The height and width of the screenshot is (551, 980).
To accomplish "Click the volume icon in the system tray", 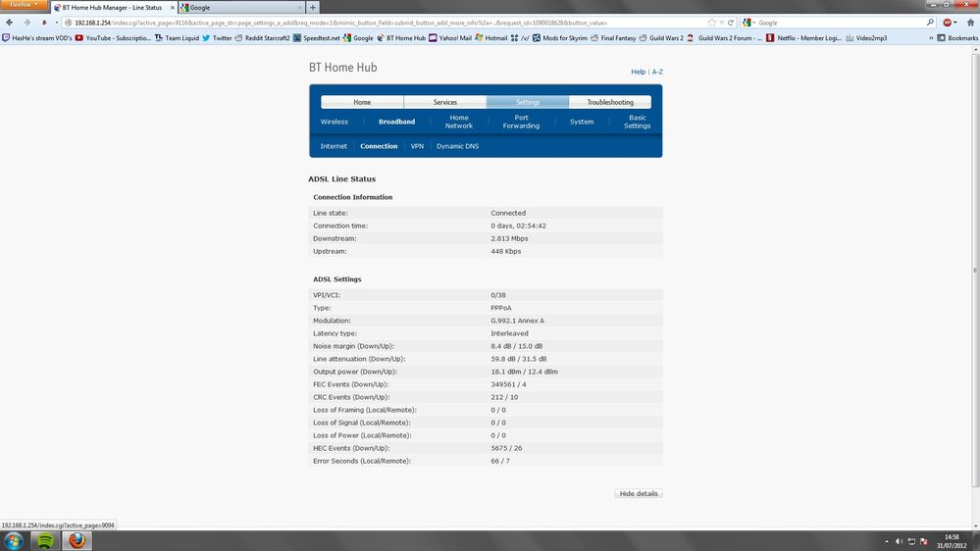I will click(899, 541).
